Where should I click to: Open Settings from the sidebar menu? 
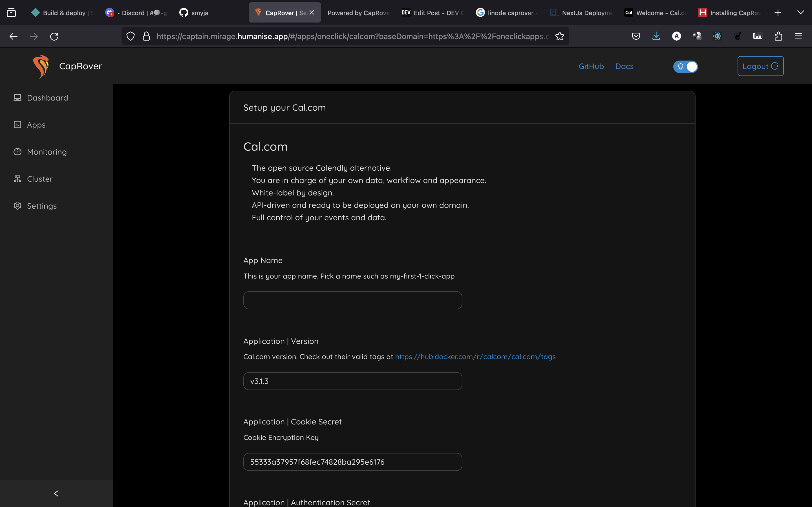(x=42, y=206)
